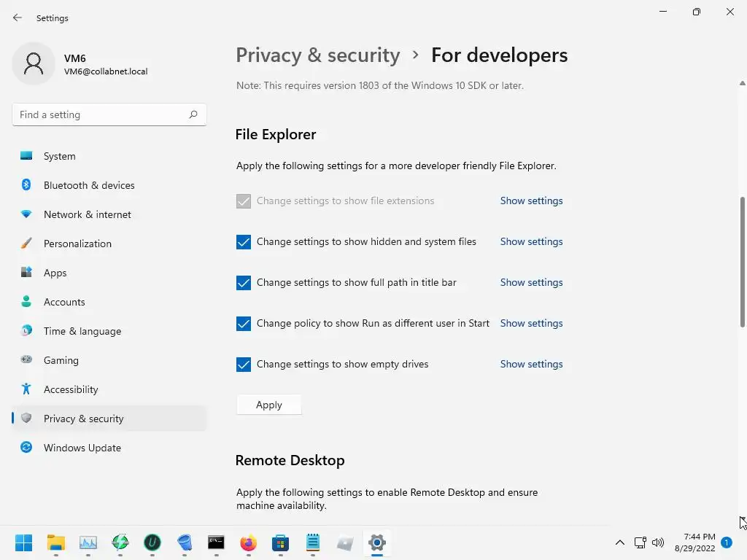Go to Personalization settings
Image resolution: width=747 pixels, height=560 pixels.
(x=77, y=244)
